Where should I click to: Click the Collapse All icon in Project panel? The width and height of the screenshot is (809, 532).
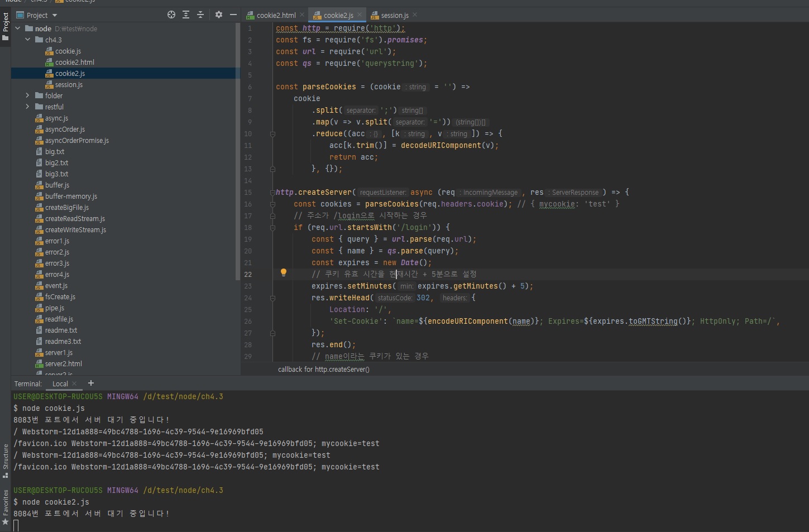pos(200,15)
